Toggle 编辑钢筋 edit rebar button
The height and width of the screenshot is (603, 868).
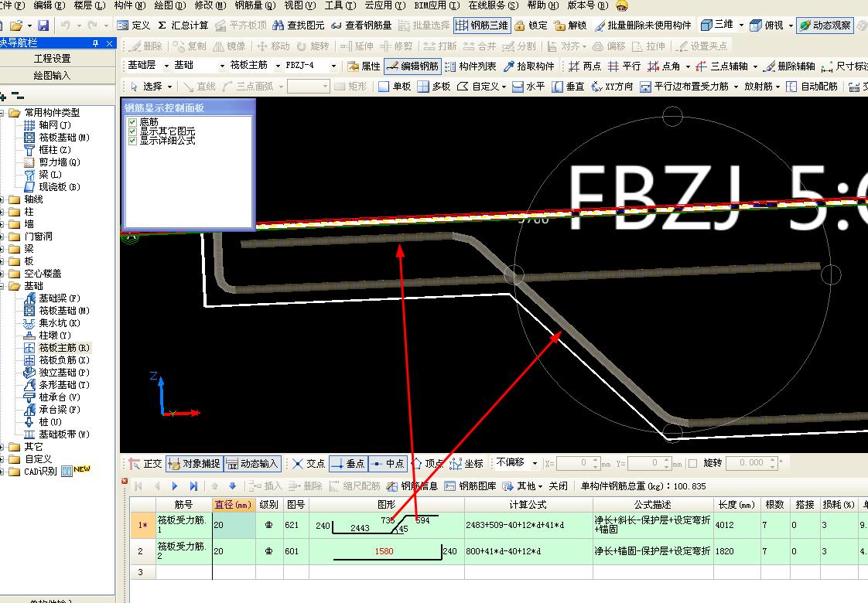click(412, 66)
